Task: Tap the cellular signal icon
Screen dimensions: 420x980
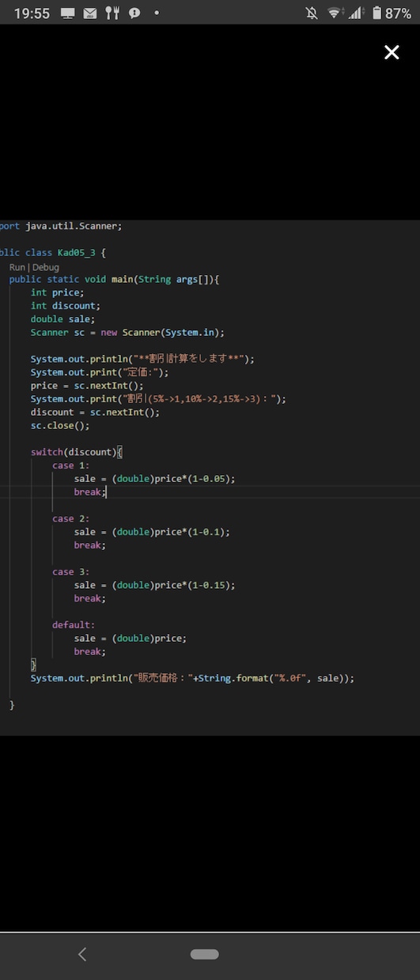Action: (355, 13)
